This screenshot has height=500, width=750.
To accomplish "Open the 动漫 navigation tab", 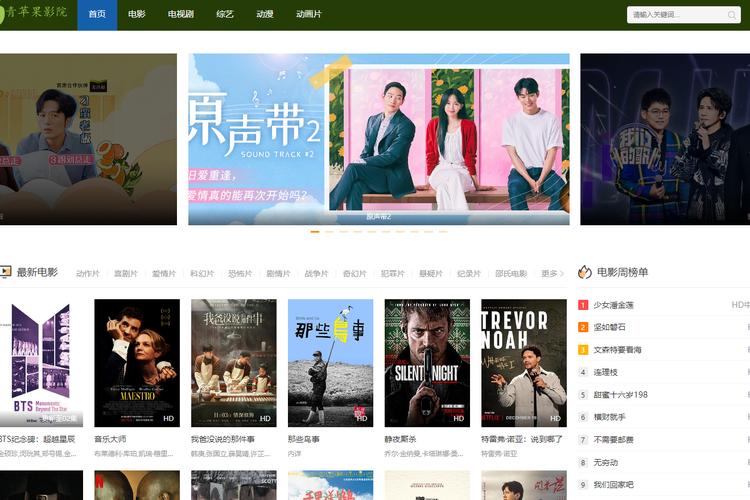I will (x=265, y=15).
